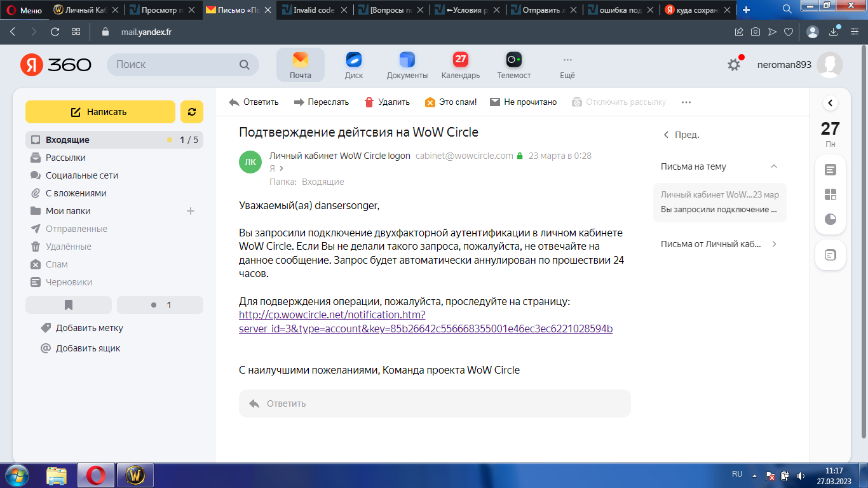Open the Documents service icon
Screen dimensions: 868x488
(x=407, y=65)
